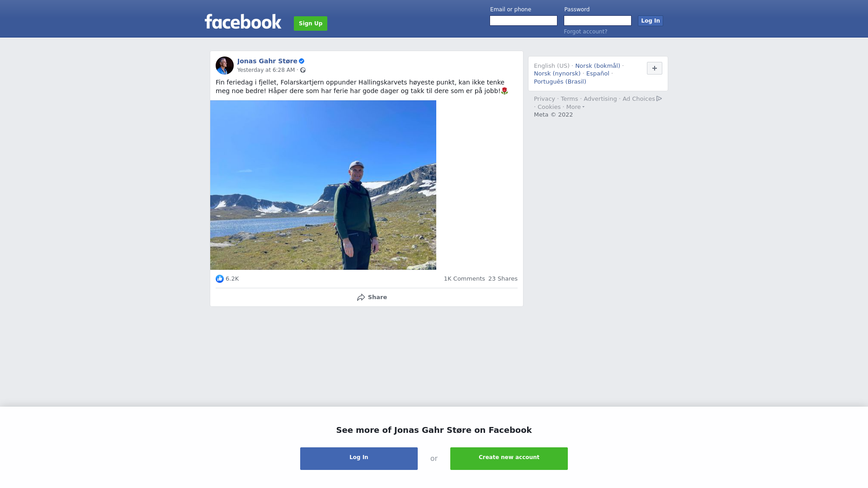The width and height of the screenshot is (868, 488).
Task: Click the Password input field
Action: pyautogui.click(x=598, y=21)
